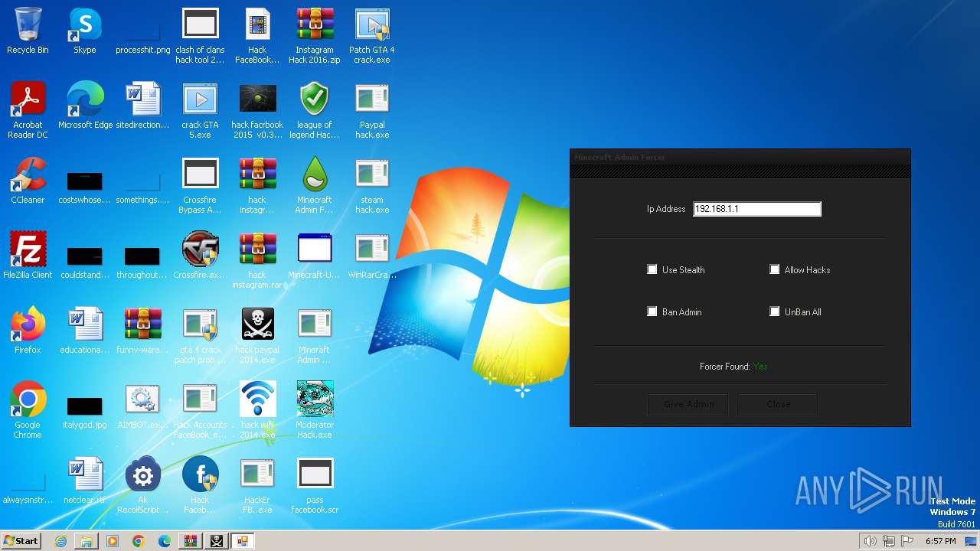Select the hack facrbook 2015 icon
The image size is (980, 551).
(x=257, y=110)
